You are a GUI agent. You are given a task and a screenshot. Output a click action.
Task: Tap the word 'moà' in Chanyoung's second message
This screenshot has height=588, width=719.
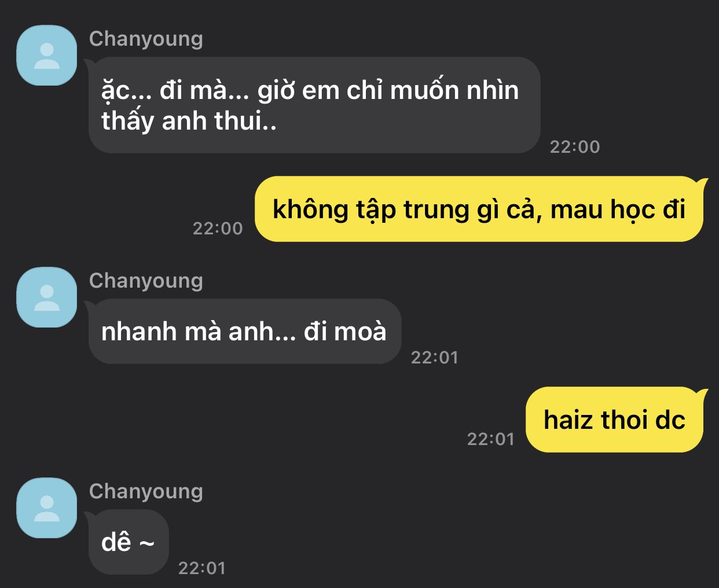point(360,332)
